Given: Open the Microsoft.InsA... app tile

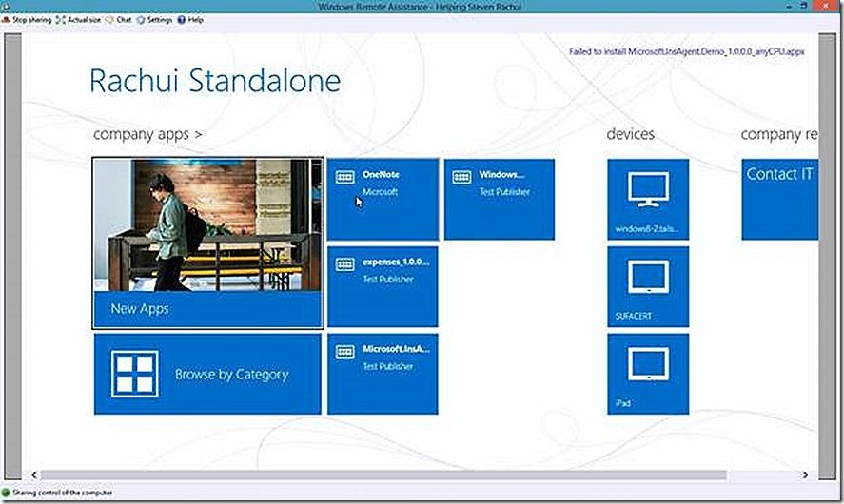Looking at the screenshot, I should click(x=383, y=374).
